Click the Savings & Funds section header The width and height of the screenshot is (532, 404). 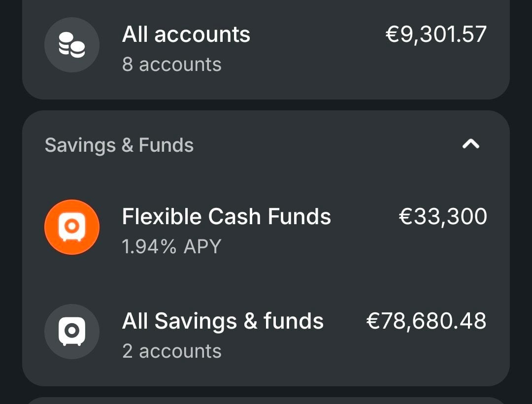pyautogui.click(x=119, y=145)
